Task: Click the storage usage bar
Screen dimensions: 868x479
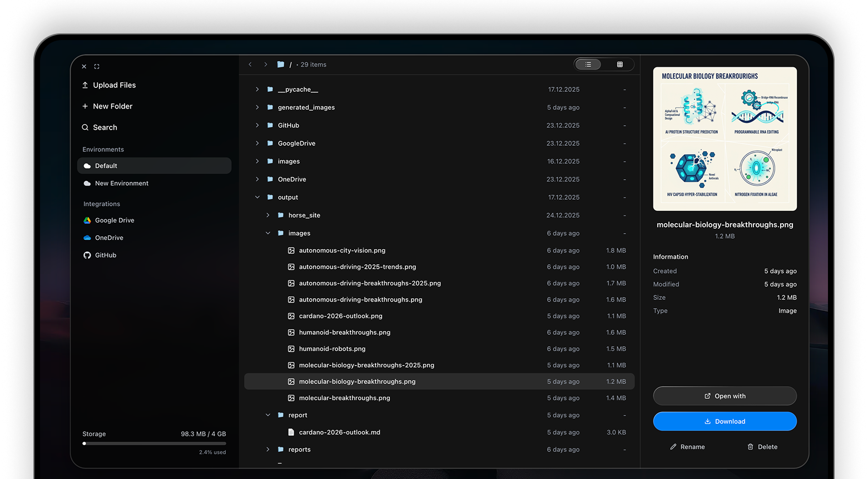Action: (154, 443)
